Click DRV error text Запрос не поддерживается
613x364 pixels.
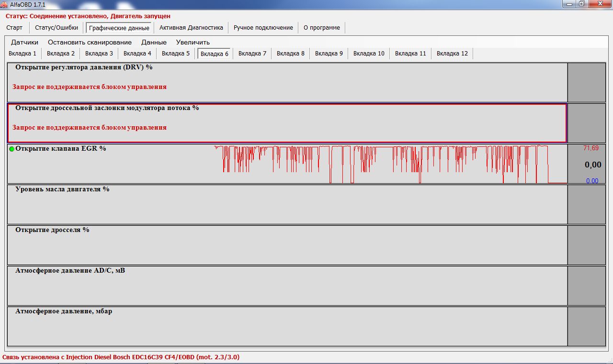point(90,87)
